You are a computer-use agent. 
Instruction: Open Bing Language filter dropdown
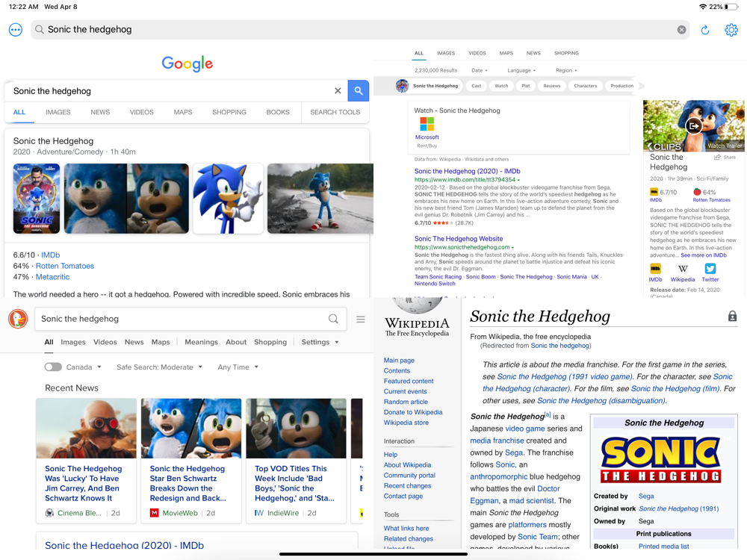point(521,70)
